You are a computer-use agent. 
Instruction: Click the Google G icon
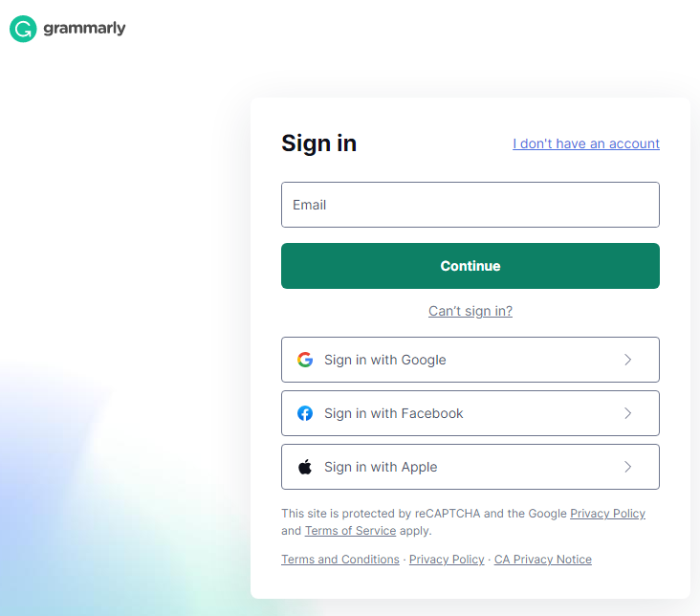305,360
